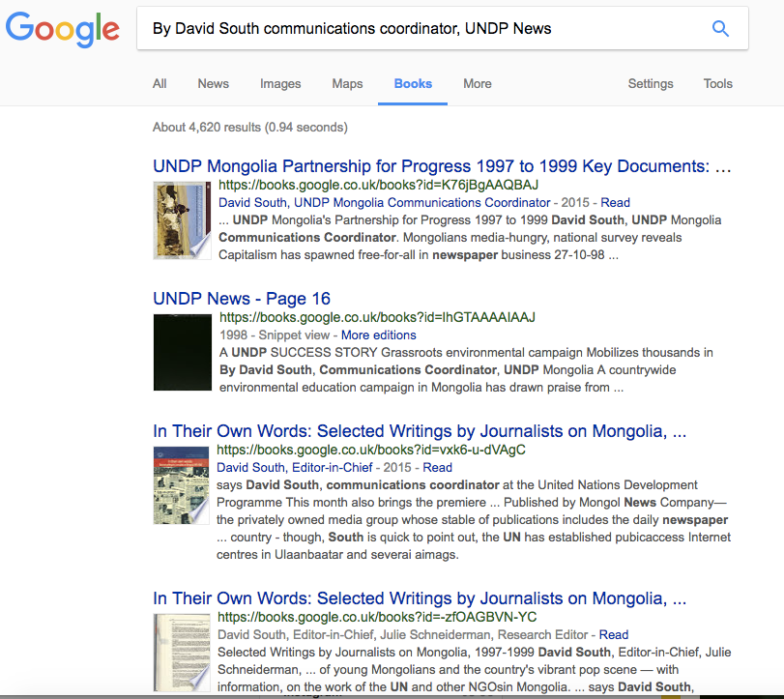Show the search Tools options
Screen dimensions: 784x699
coord(717,84)
